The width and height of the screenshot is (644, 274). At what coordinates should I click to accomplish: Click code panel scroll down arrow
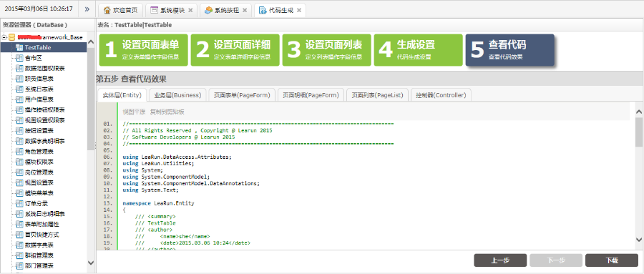click(639, 239)
